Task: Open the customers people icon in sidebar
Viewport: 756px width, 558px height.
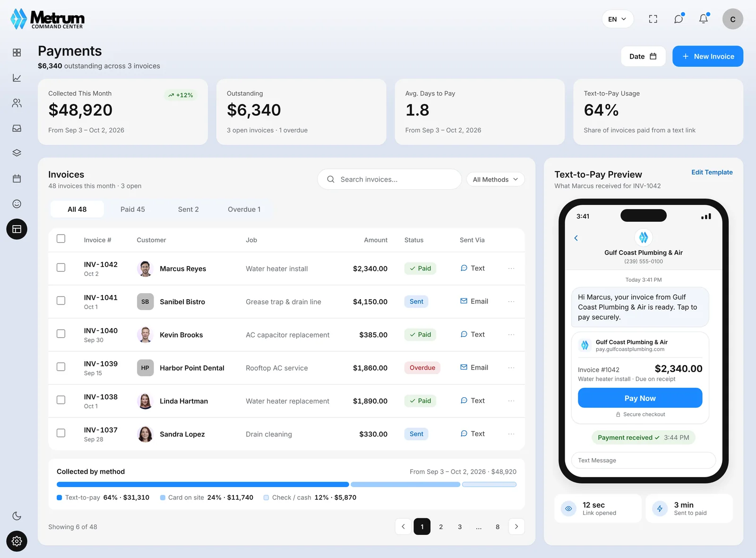Action: click(x=17, y=103)
